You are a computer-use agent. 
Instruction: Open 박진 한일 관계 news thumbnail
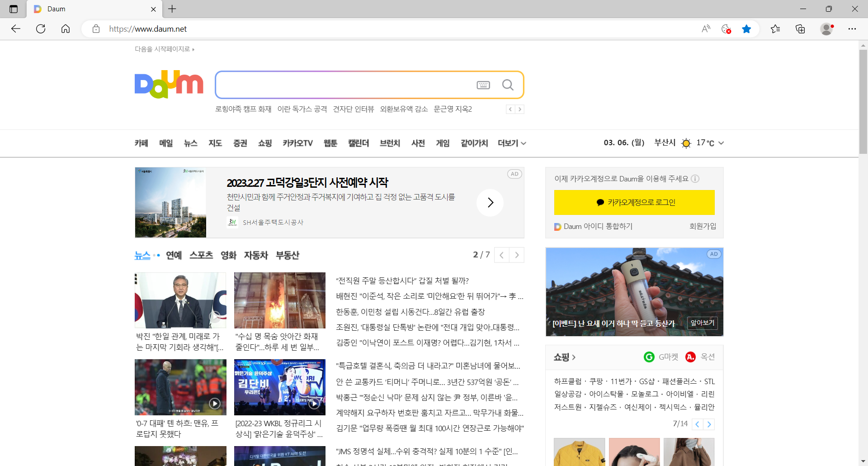click(180, 300)
